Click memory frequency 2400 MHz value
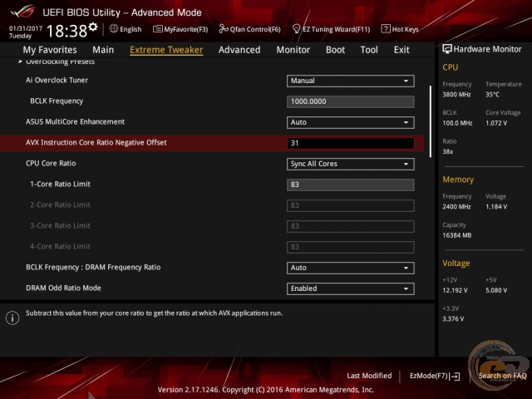This screenshot has height=399, width=532. pyautogui.click(x=456, y=207)
